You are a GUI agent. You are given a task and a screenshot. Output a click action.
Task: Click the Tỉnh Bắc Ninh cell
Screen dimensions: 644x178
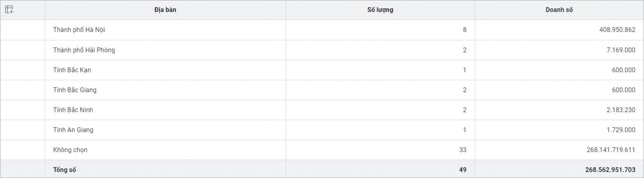pyautogui.click(x=165, y=110)
